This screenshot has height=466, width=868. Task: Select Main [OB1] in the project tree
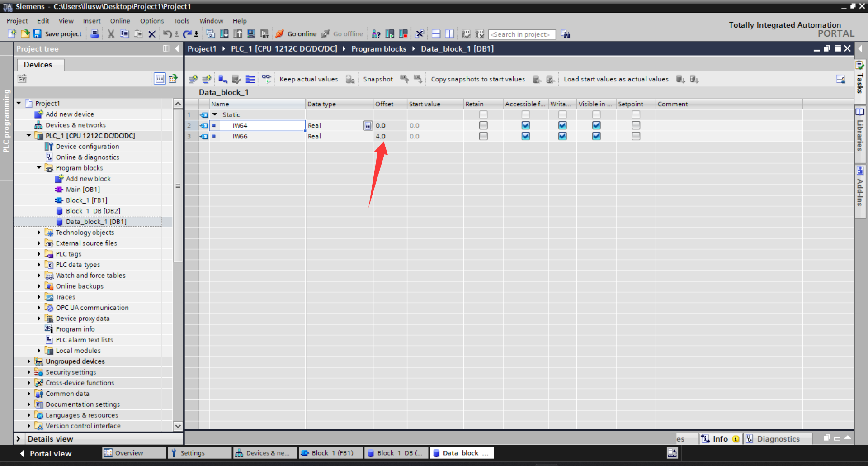coord(83,189)
